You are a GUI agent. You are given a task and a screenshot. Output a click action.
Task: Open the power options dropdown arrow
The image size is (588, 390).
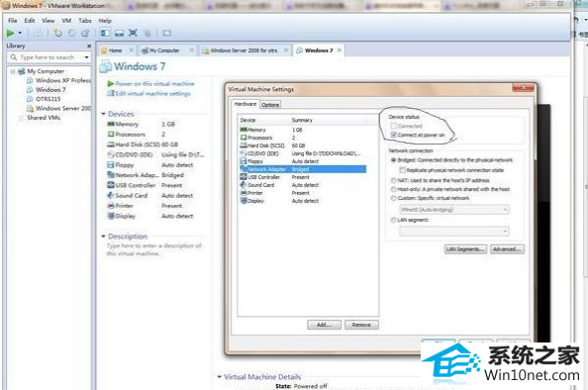[20, 34]
